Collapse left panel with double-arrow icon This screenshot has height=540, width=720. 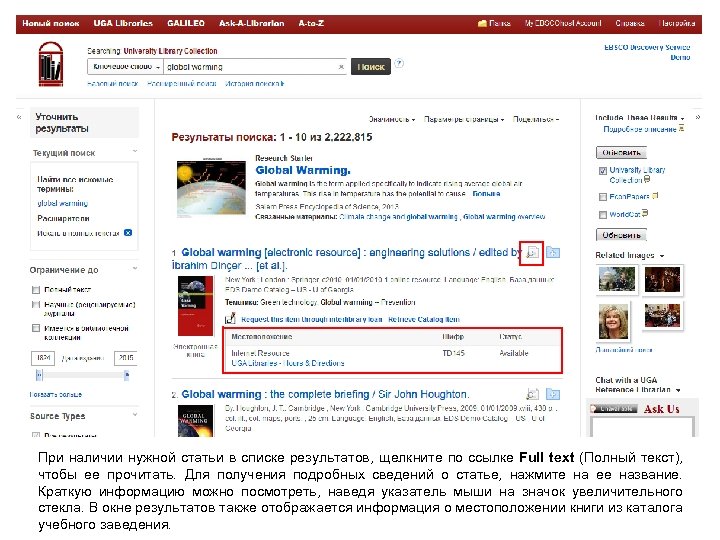click(19, 118)
